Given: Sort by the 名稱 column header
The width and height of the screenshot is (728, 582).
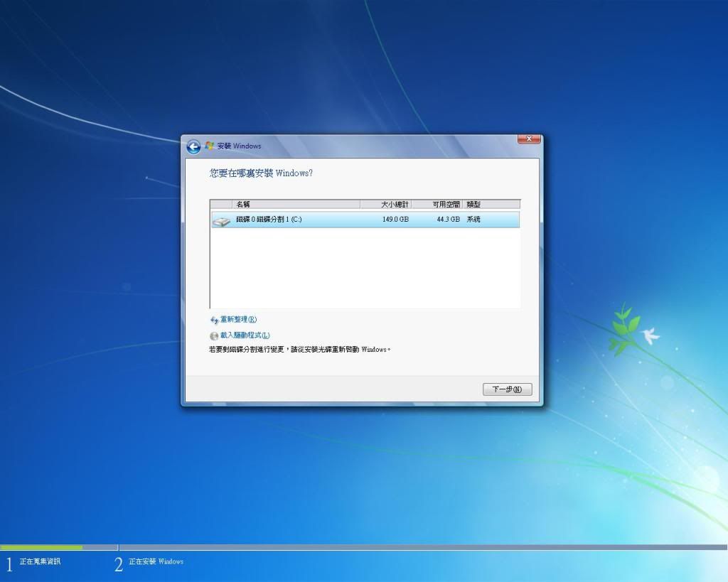Looking at the screenshot, I should 296,204.
